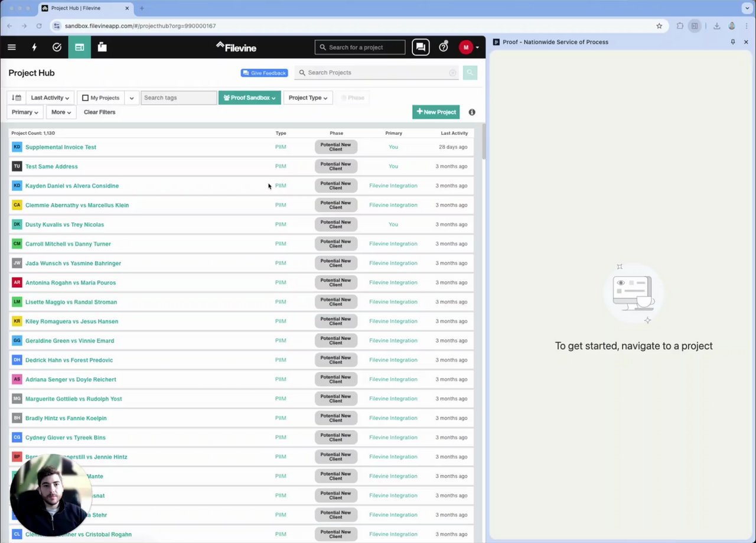This screenshot has width=756, height=543.
Task: Click the Search Projects input
Action: click(377, 73)
